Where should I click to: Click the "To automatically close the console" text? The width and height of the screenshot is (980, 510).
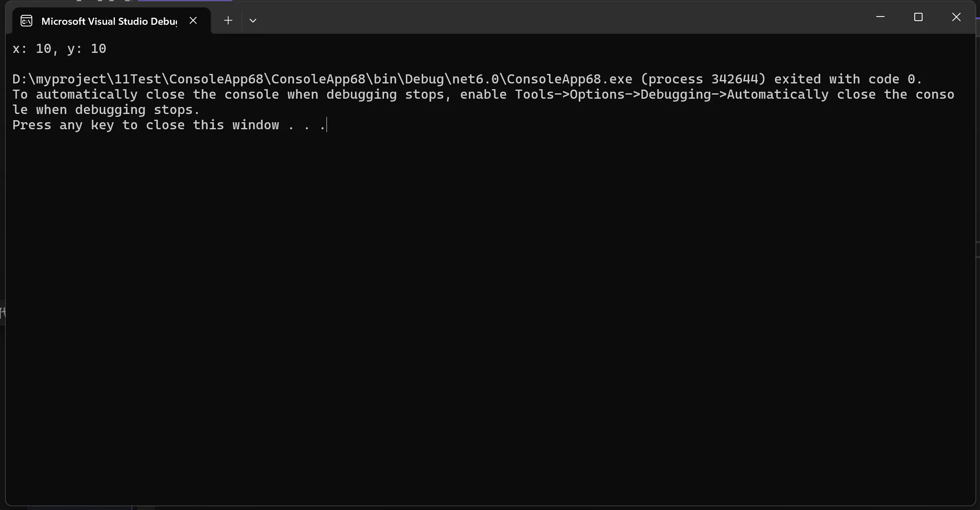point(145,95)
